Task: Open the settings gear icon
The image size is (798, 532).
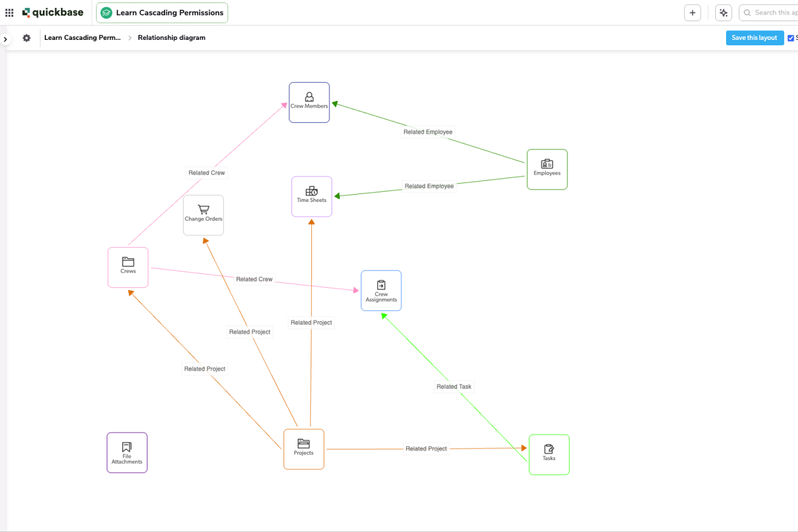Action: pyautogui.click(x=27, y=38)
